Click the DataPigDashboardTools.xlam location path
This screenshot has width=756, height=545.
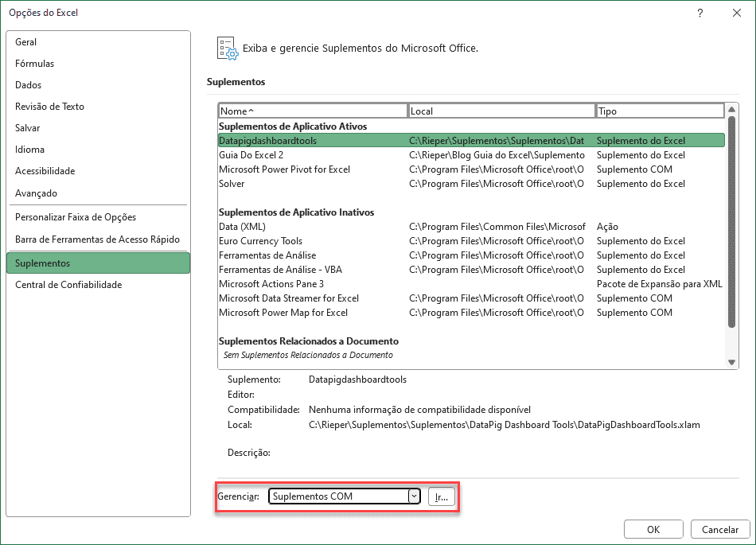505,425
